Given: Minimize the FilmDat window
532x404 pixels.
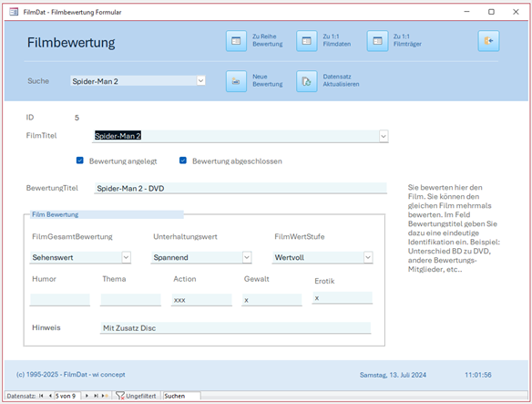Looking at the screenshot, I should pyautogui.click(x=466, y=12).
